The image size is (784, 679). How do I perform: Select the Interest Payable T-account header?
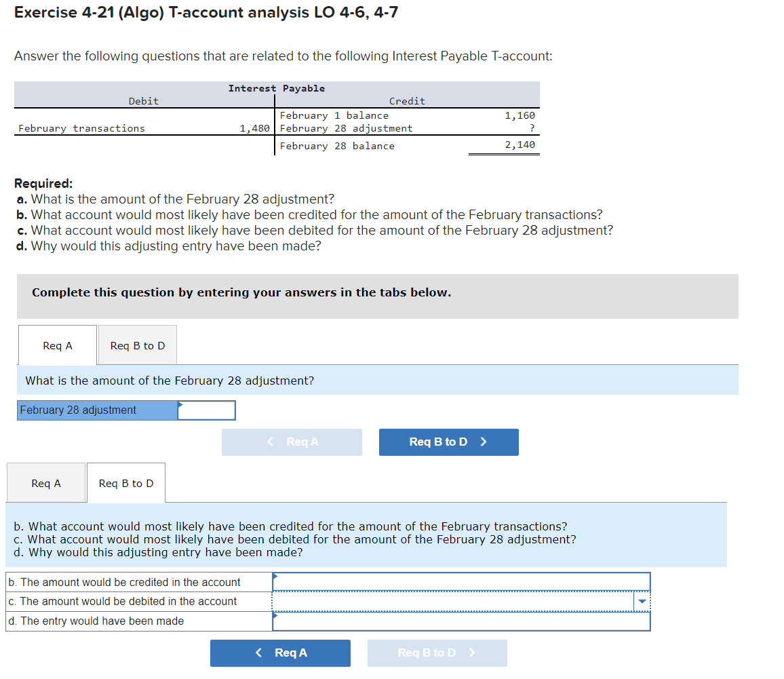pos(275,88)
